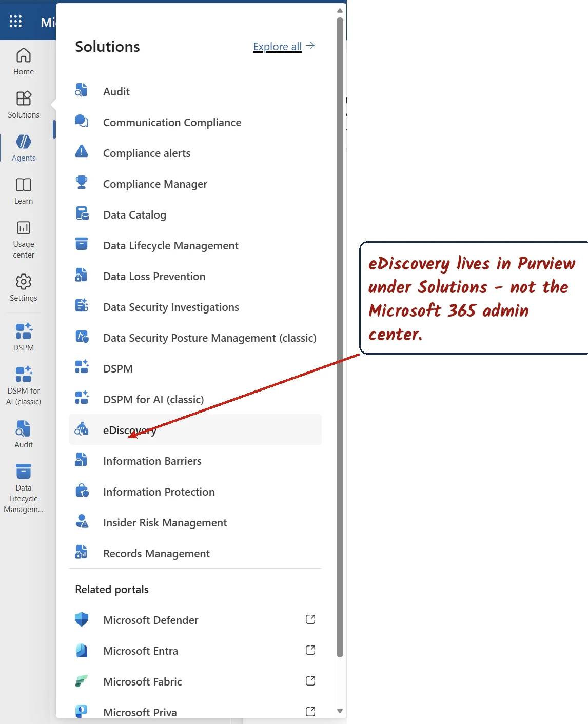The height and width of the screenshot is (724, 588).
Task: Click the Compliance alerts warning icon
Action: click(x=82, y=152)
